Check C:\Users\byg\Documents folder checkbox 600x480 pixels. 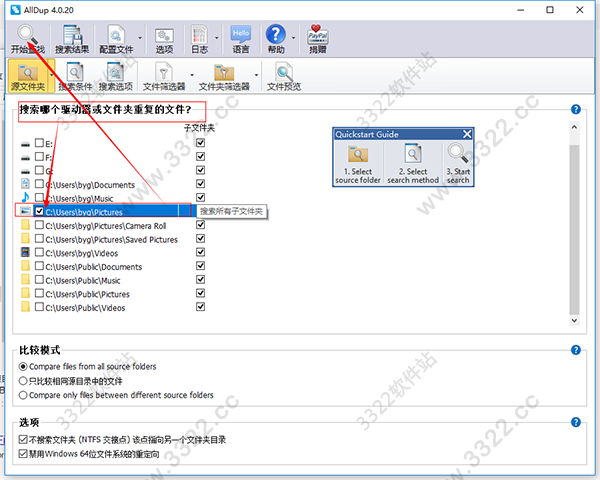point(39,184)
